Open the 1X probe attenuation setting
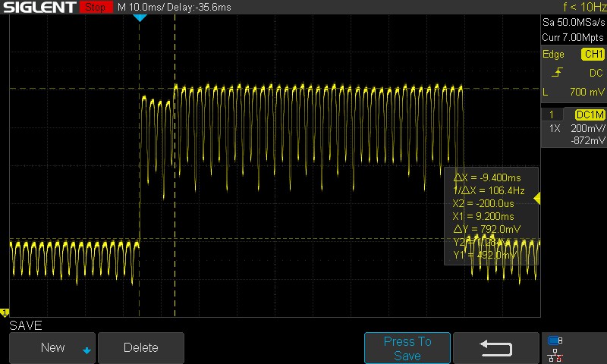The height and width of the screenshot is (364, 607). (555, 128)
